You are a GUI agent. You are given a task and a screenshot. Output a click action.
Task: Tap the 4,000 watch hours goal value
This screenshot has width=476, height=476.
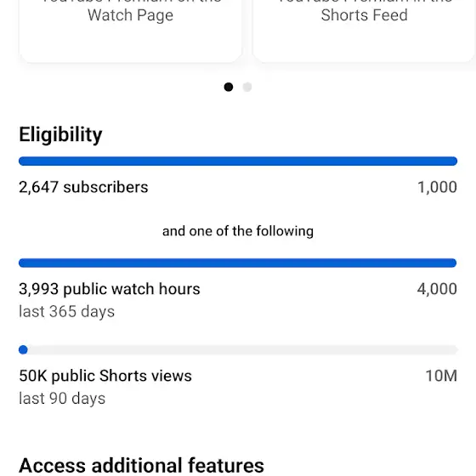(x=437, y=289)
